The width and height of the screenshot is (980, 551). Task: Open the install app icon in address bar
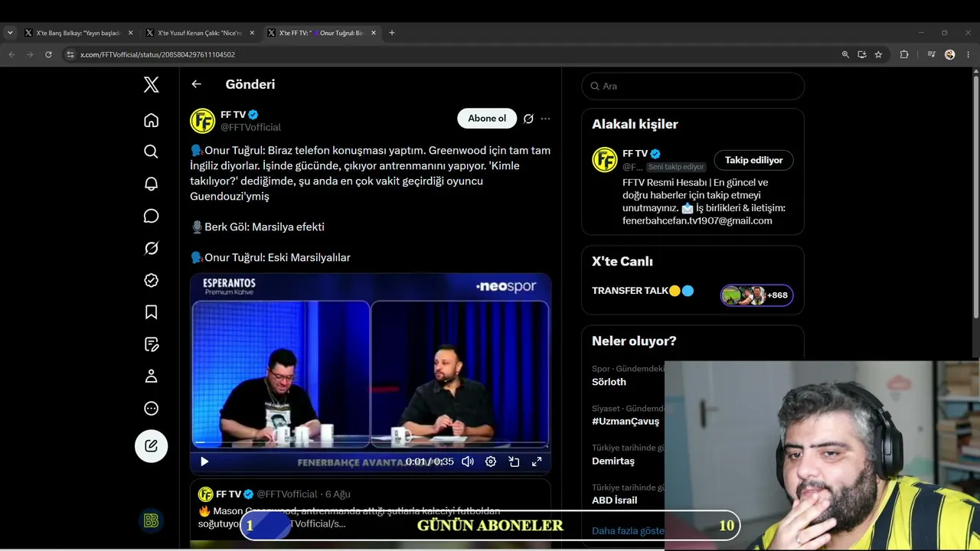click(862, 54)
